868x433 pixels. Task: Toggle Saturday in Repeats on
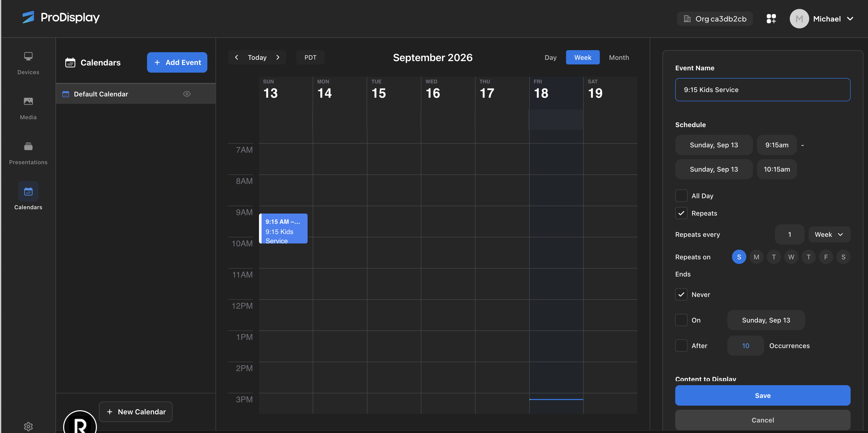843,257
